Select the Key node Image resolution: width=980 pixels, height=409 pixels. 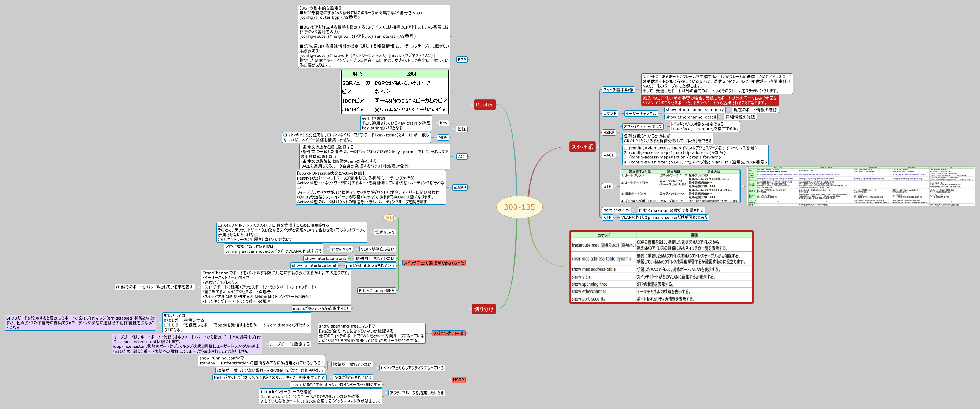coord(443,123)
